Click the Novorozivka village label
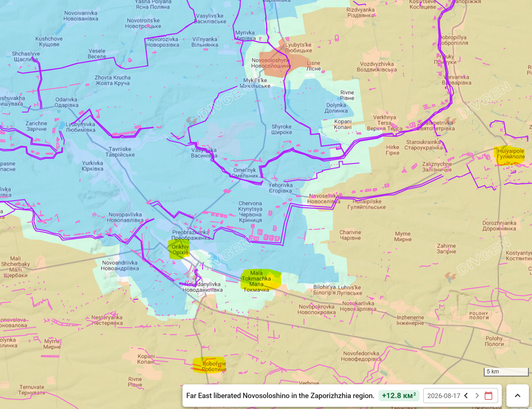Image resolution: width=532 pixels, height=409 pixels. tap(163, 42)
